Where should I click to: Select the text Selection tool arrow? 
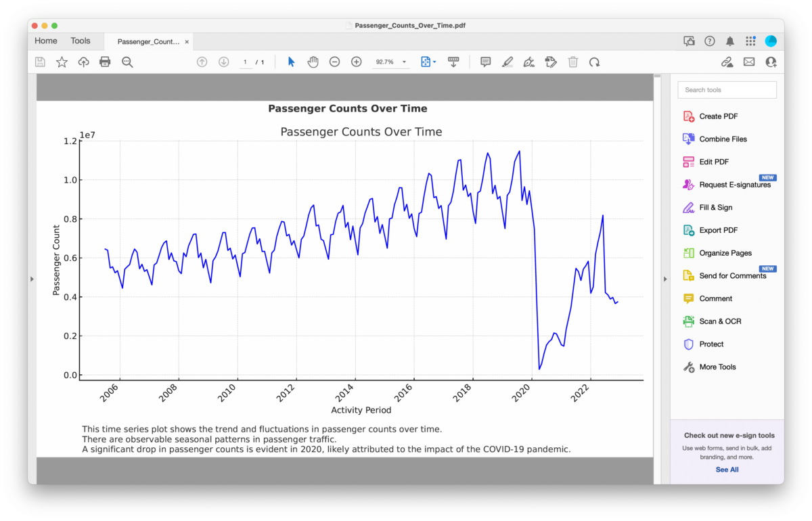point(291,62)
